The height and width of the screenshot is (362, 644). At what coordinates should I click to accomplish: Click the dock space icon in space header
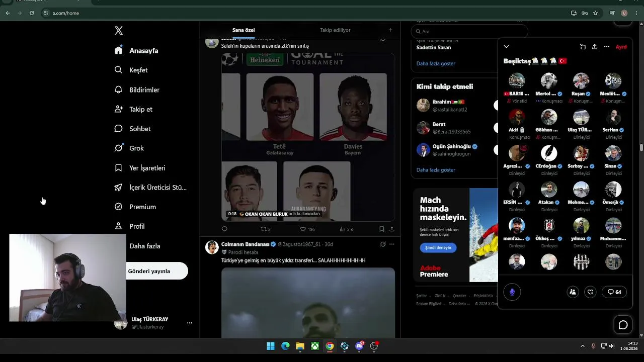click(x=583, y=47)
